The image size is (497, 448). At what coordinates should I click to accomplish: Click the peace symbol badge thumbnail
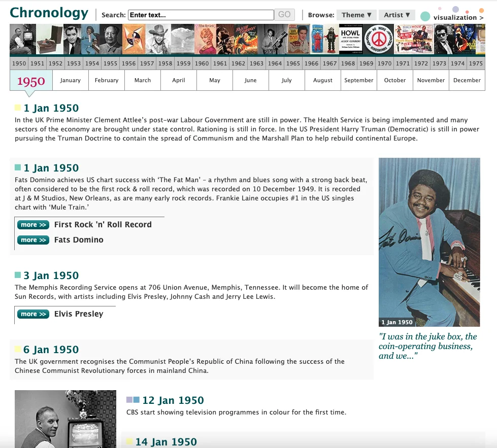(x=378, y=39)
